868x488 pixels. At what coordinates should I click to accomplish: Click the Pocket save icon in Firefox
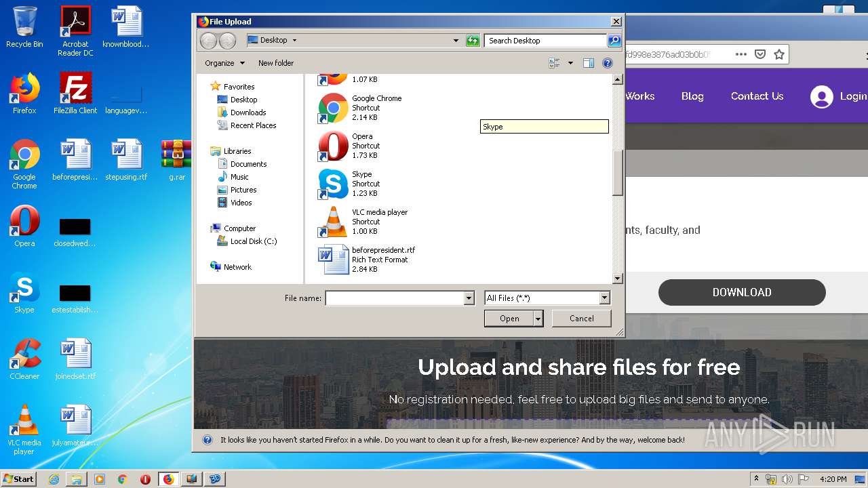pyautogui.click(x=760, y=54)
